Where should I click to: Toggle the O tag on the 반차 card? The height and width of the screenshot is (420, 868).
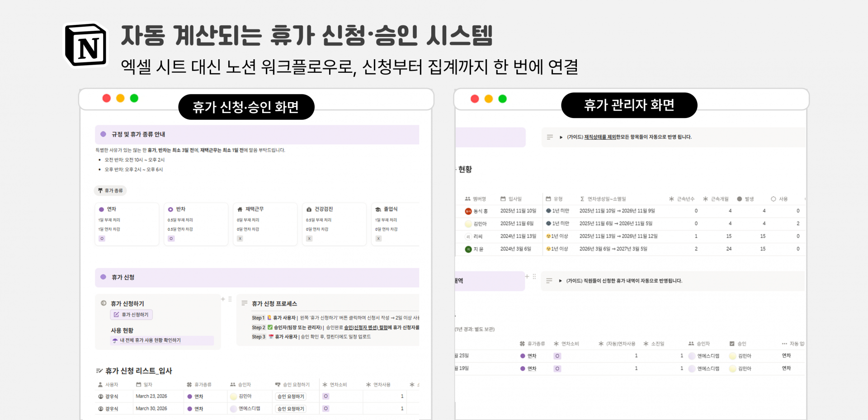coord(171,239)
